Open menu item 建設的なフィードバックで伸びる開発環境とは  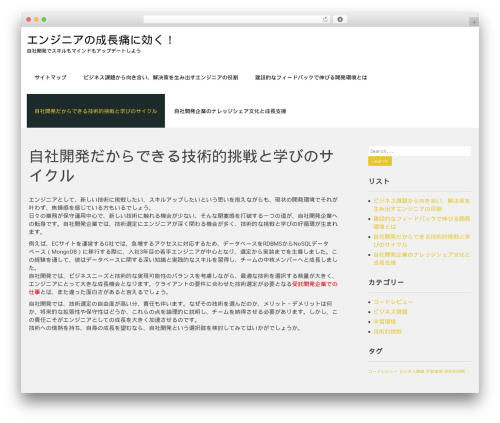pyautogui.click(x=311, y=77)
